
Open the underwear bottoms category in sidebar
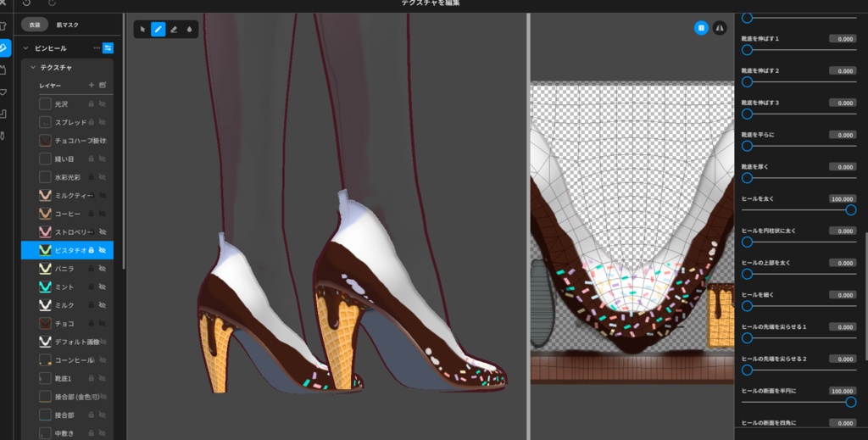(x=3, y=92)
